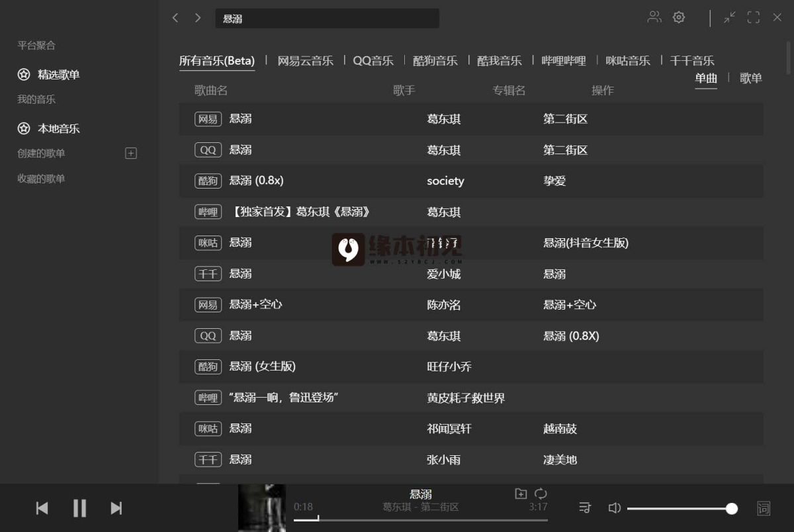Click the 酷狗 badge on the 旺仔小乔 row
This screenshot has width=794, height=532.
(x=208, y=367)
